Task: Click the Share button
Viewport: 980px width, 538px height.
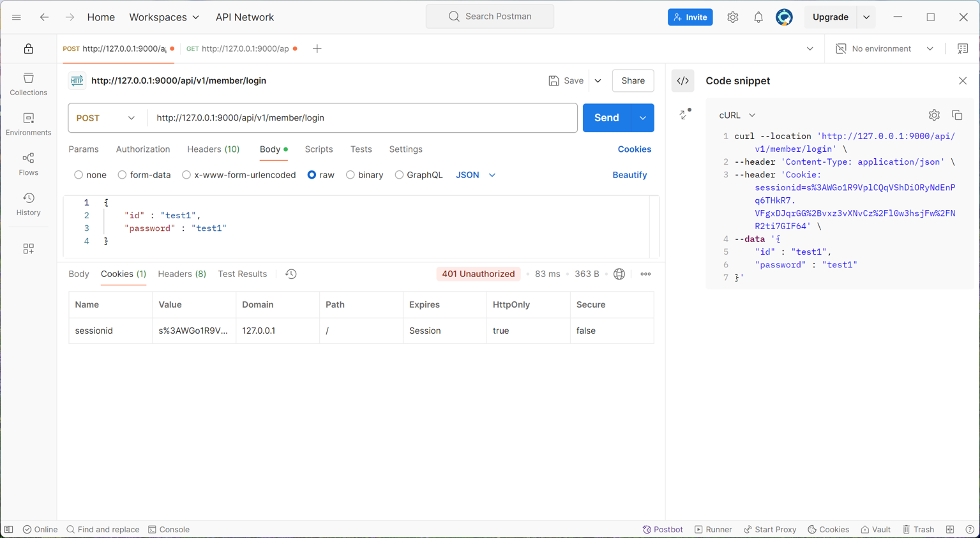Action: pos(633,81)
